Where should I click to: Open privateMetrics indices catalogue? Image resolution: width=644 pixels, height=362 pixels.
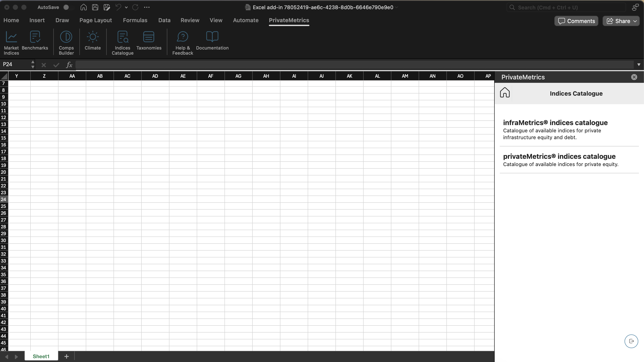pos(559,156)
